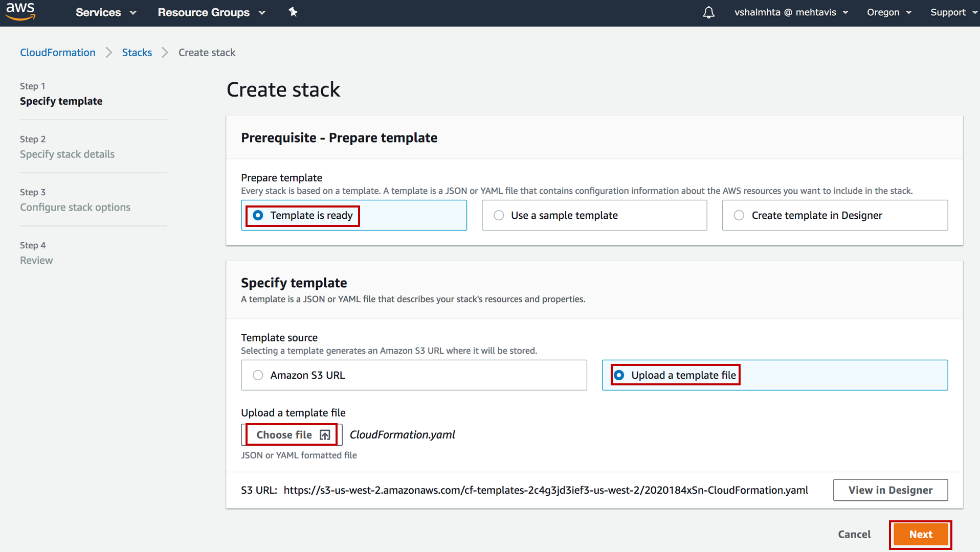Select Step 2 Specify stack details
Screen dimensions: 980x552
pos(68,147)
